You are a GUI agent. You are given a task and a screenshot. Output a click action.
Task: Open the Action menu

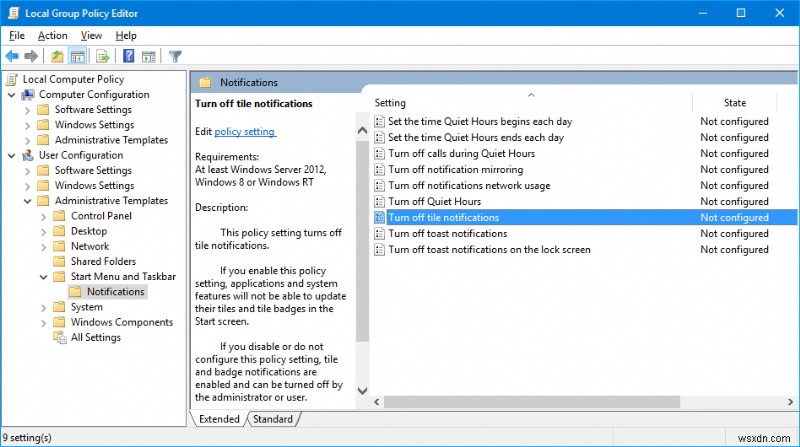coord(53,36)
